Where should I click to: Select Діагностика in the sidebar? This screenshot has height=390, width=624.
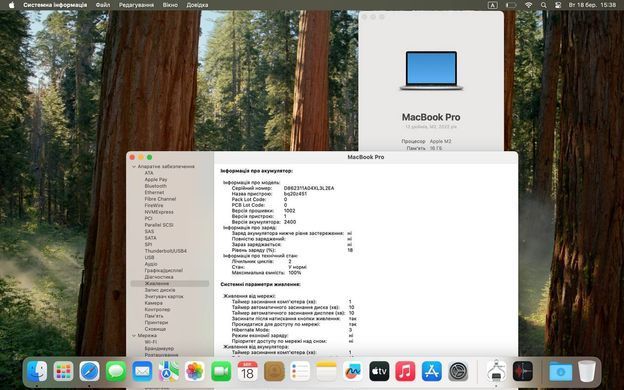(159, 277)
